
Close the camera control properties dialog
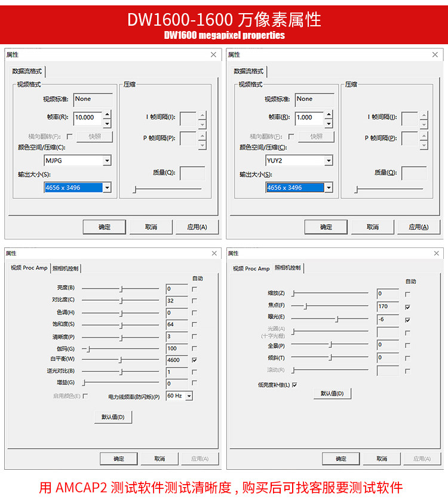point(436,253)
